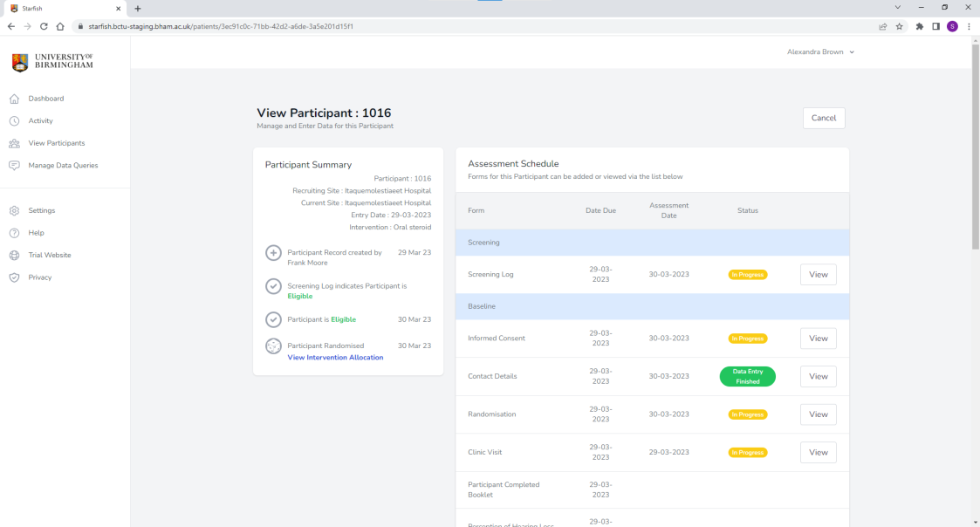Open the Chrome three-dot menu
The width and height of the screenshot is (980, 527).
(969, 26)
